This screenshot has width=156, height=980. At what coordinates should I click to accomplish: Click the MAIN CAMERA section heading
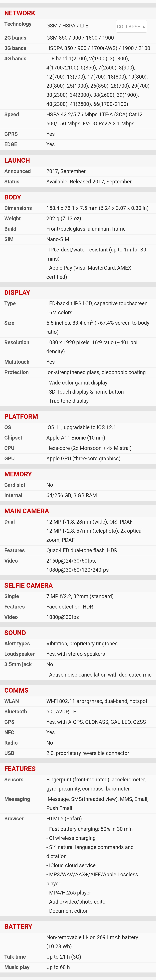coord(27,511)
